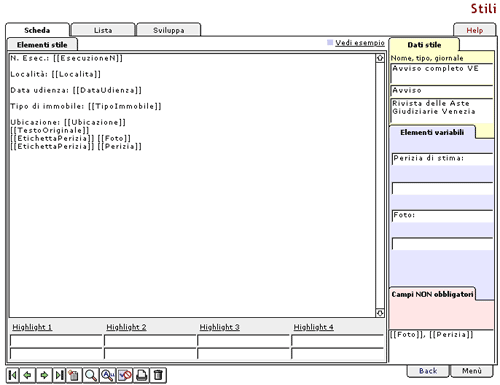Switch to the Lista tab
This screenshot has width=500, height=385.
pos(103,30)
